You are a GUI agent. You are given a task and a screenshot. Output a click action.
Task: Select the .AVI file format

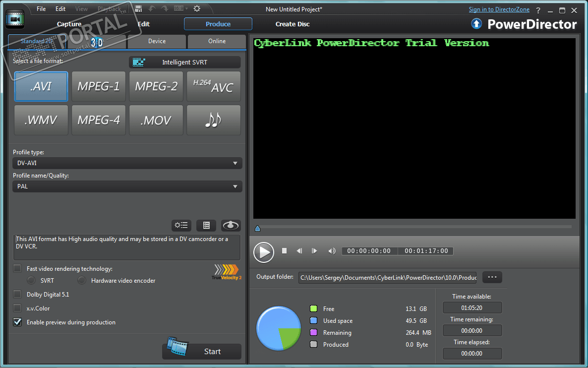tap(41, 86)
